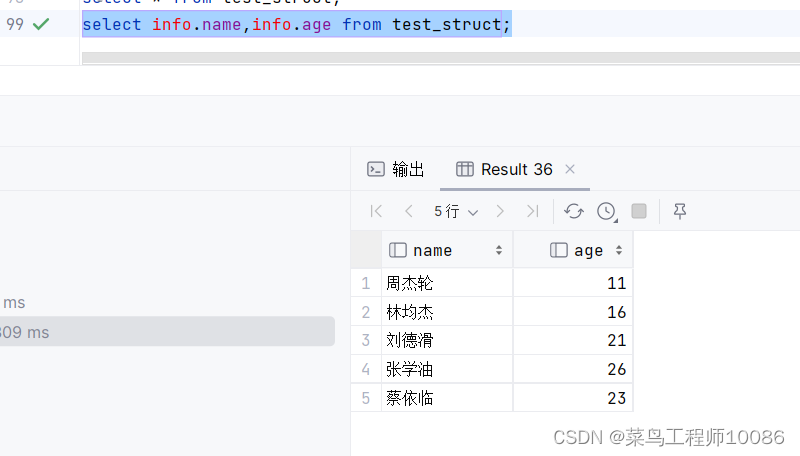Open the 5 行 page size dropdown
The image size is (800, 456).
(456, 211)
